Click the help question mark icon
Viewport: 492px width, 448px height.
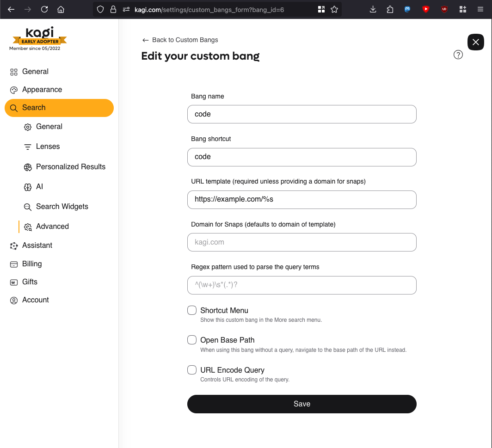458,55
